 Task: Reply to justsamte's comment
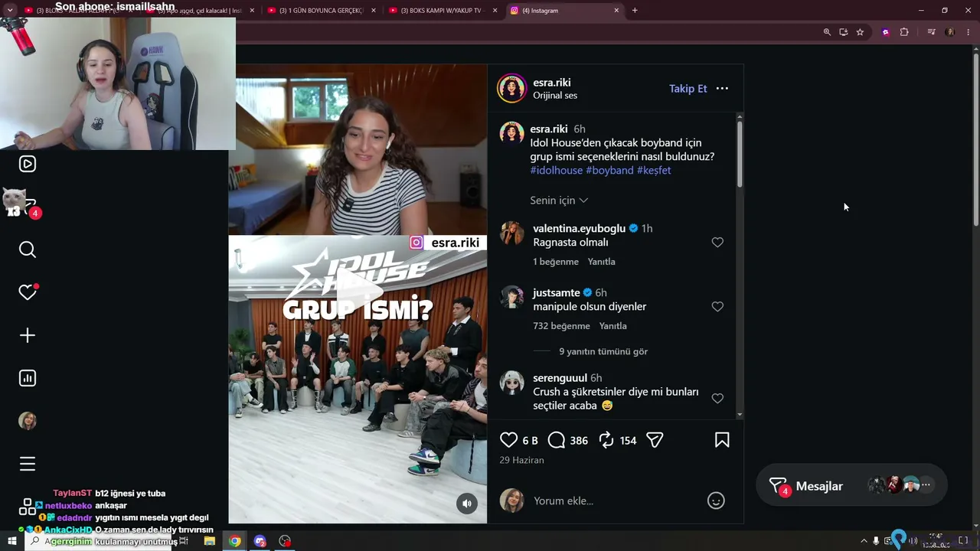coord(613,326)
